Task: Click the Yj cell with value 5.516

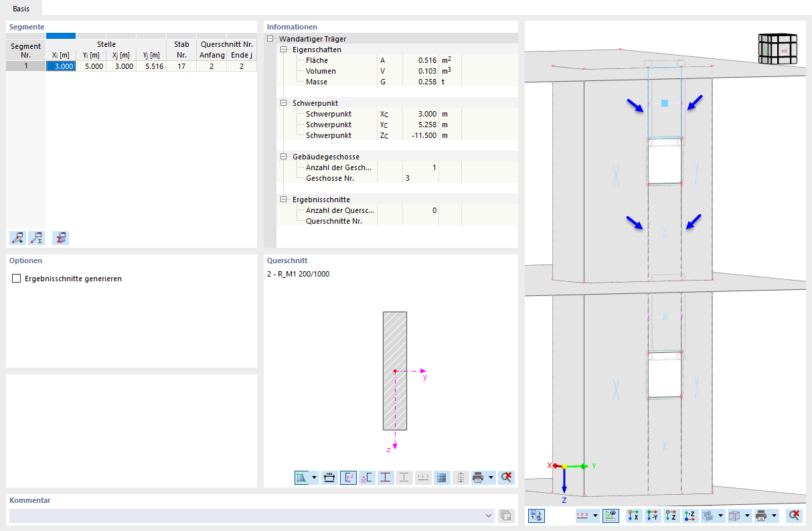Action: click(151, 66)
